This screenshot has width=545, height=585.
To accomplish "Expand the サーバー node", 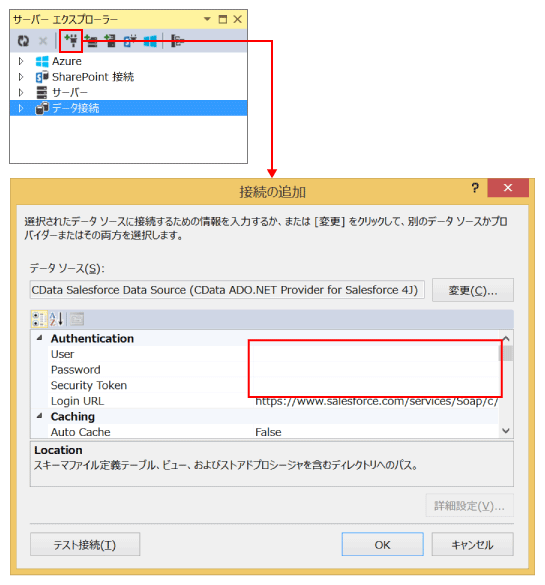I will pos(21,92).
